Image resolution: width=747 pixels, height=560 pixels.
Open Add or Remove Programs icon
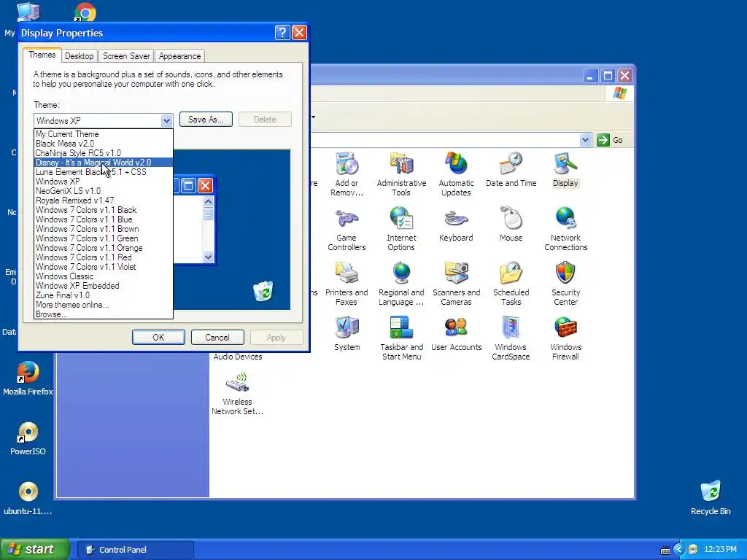pos(347,174)
